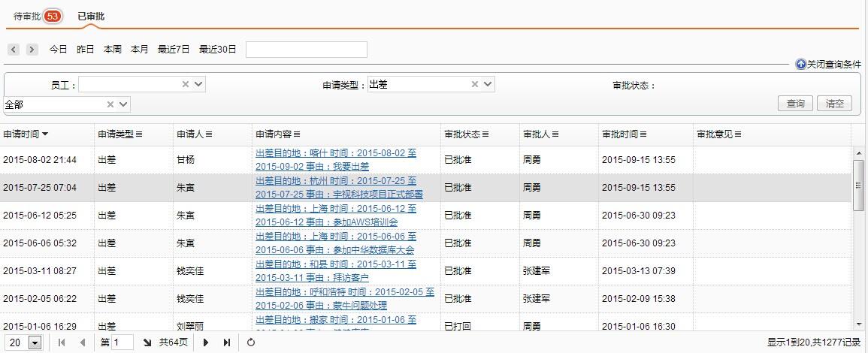Switch to the 待审批 tab

27,16
